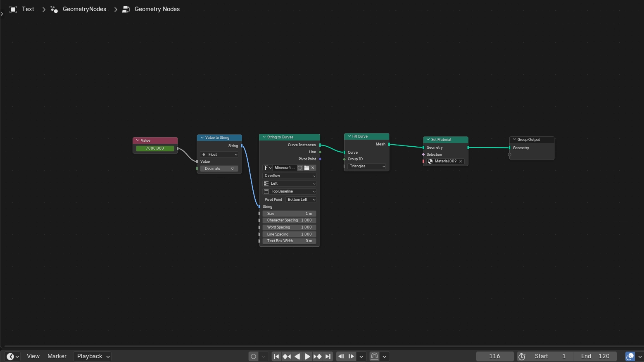
Task: Open the Overflow dropdown on String to Curves
Action: point(289,176)
